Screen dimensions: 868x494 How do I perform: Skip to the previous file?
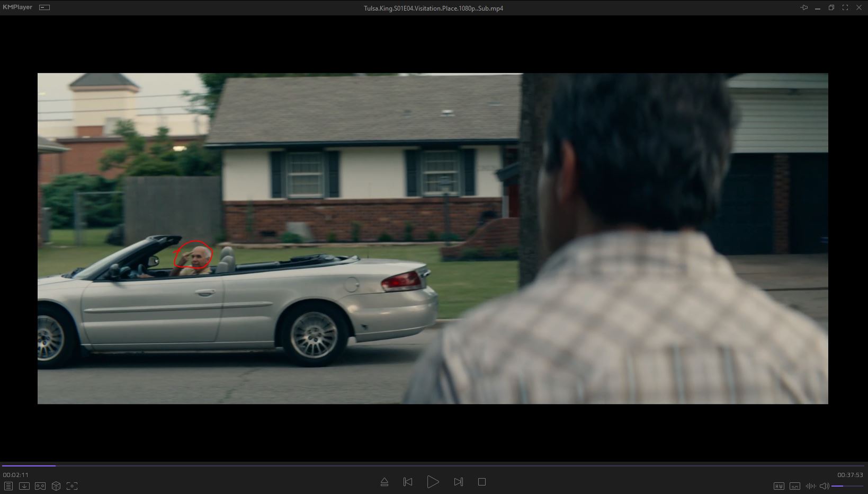pos(408,482)
